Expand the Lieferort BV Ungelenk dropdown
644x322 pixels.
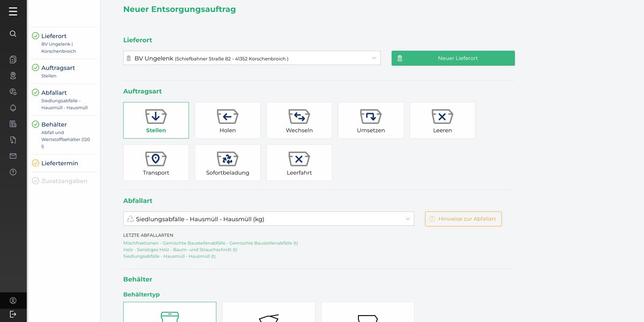(252, 58)
